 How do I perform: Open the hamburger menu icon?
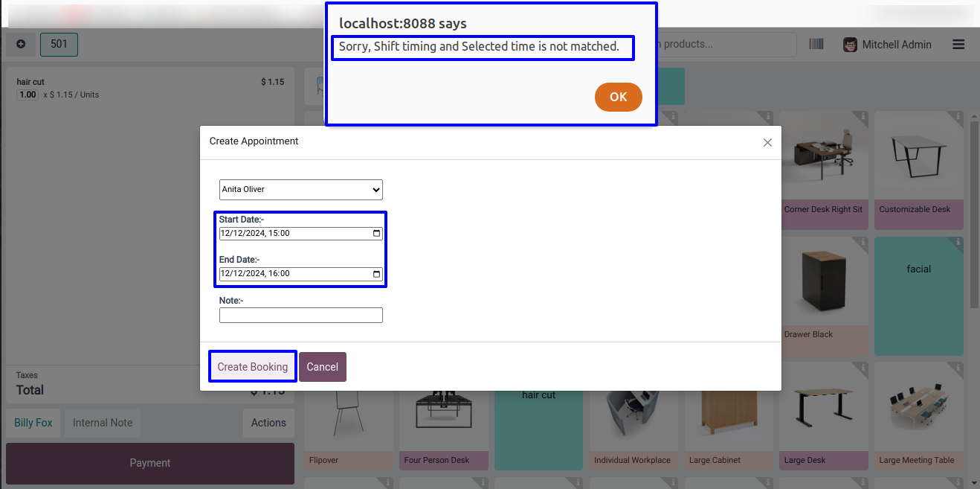point(958,45)
